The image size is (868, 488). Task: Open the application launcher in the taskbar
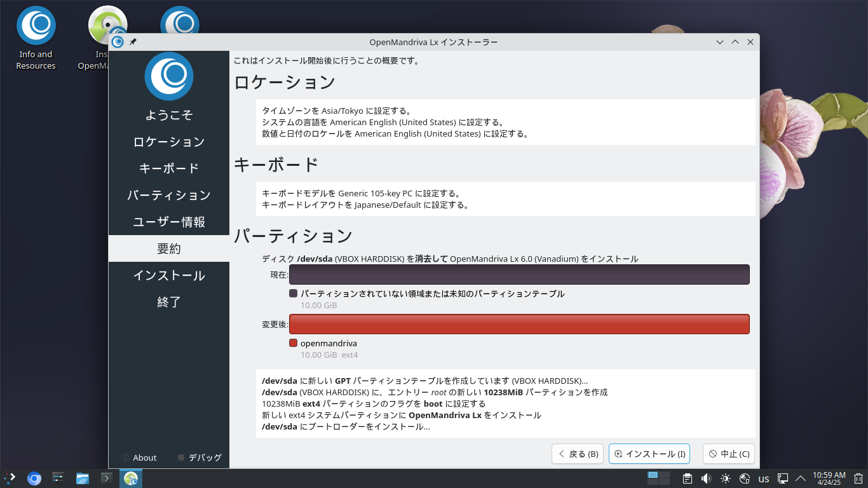point(10,478)
